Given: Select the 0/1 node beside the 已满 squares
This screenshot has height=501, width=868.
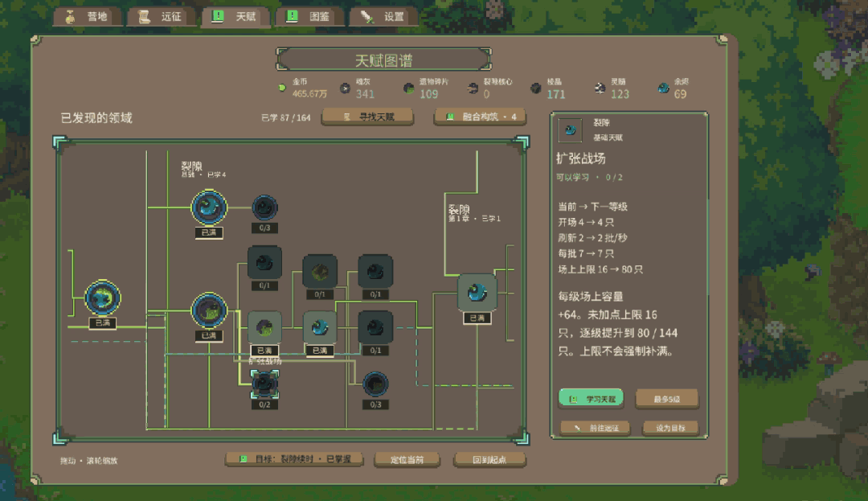Looking at the screenshot, I should pos(375,328).
